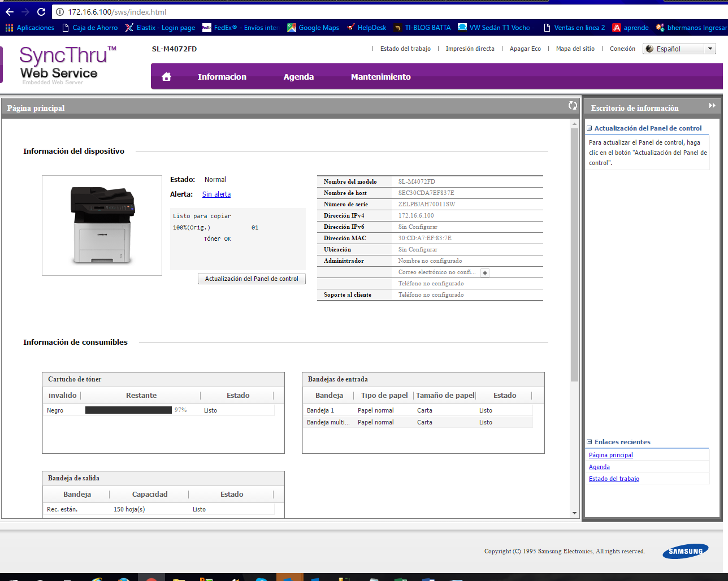This screenshot has height=581, width=728.
Task: Select the Bandeja multi... row
Action: click(418, 422)
